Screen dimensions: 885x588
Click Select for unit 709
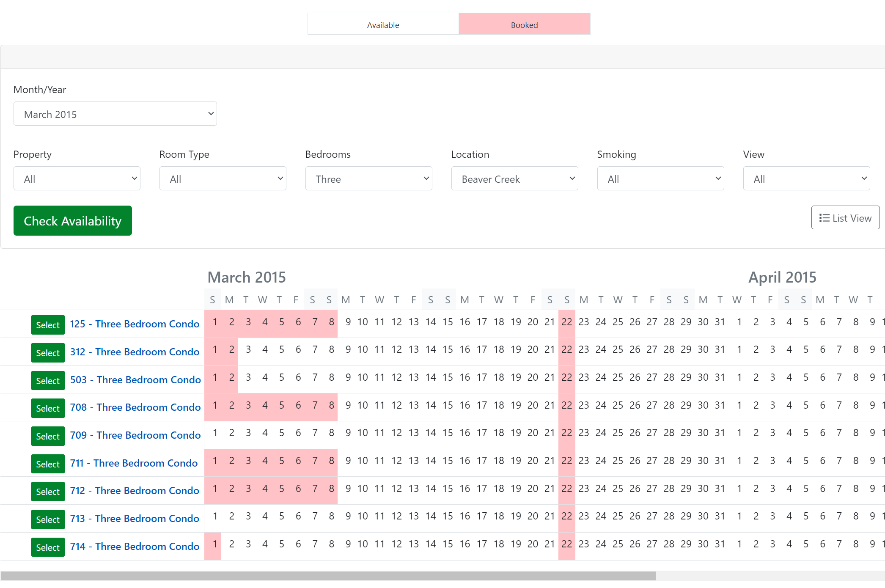click(48, 436)
